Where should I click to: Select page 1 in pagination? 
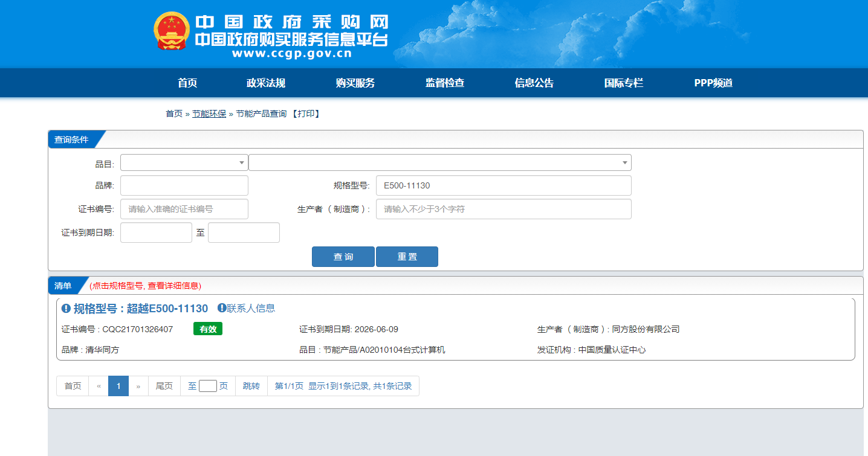tap(118, 386)
